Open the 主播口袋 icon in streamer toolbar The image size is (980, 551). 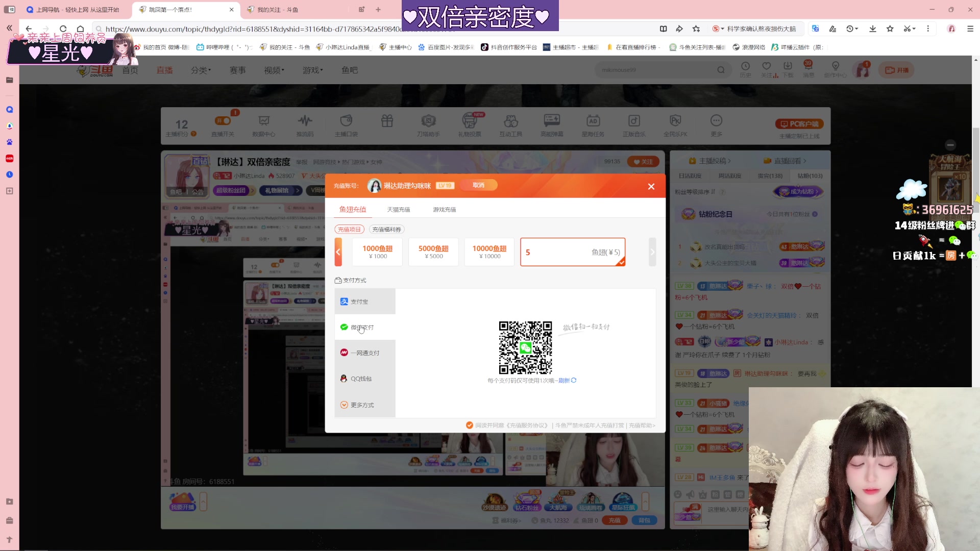(346, 126)
